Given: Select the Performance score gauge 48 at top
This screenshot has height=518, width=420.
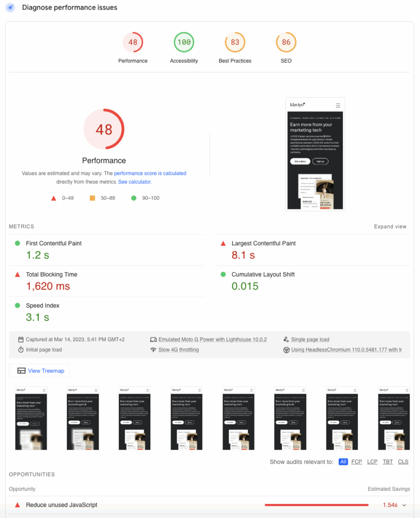Looking at the screenshot, I should coord(133,42).
